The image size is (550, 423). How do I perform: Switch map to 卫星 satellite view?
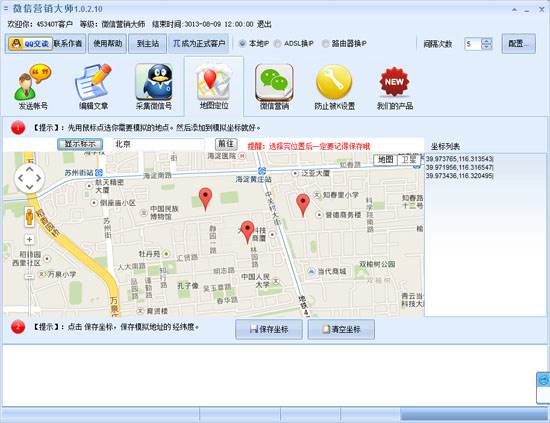(409, 160)
